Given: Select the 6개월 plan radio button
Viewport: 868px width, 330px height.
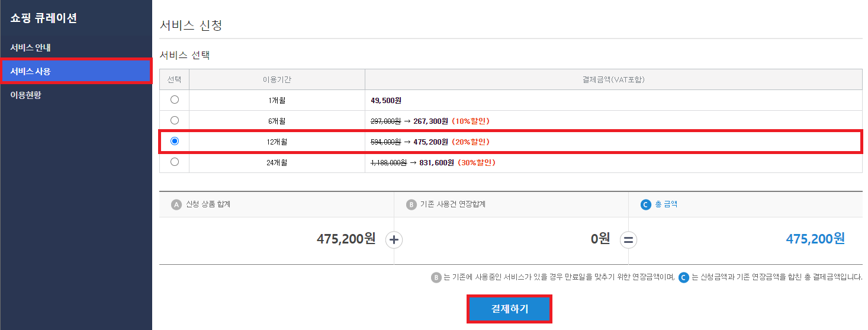Looking at the screenshot, I should (175, 120).
